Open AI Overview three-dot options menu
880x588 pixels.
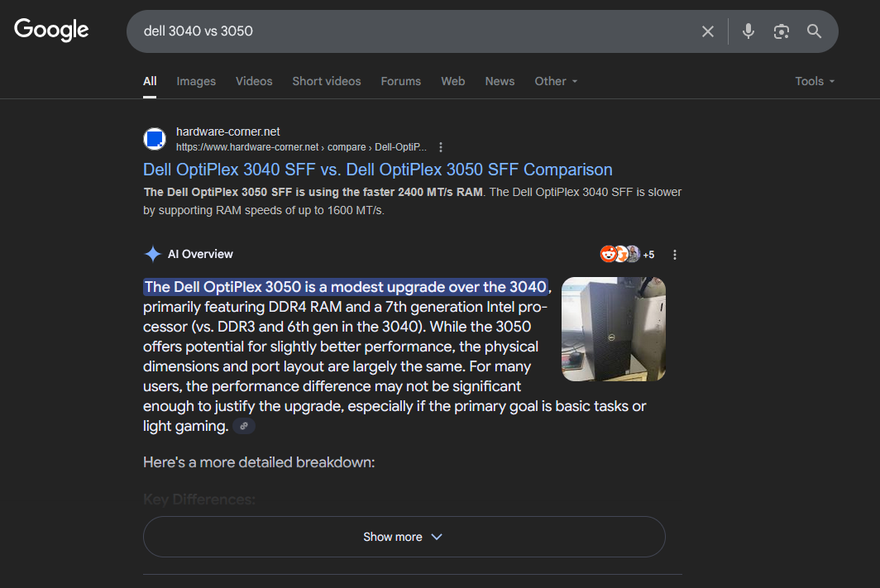click(x=675, y=255)
